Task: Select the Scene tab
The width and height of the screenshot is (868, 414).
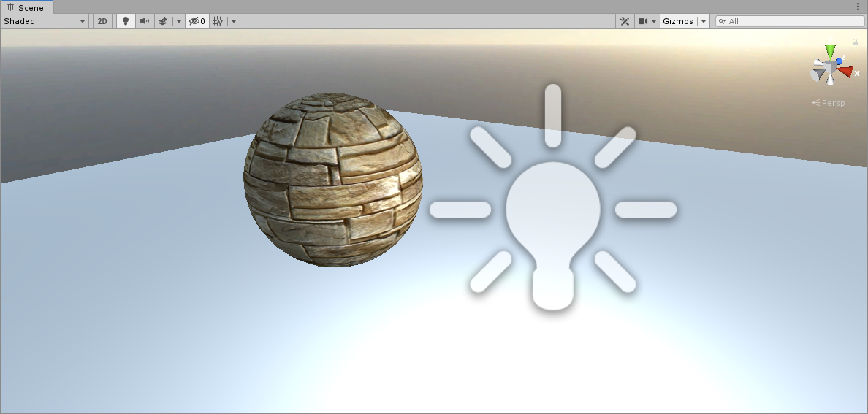Action: (26, 7)
